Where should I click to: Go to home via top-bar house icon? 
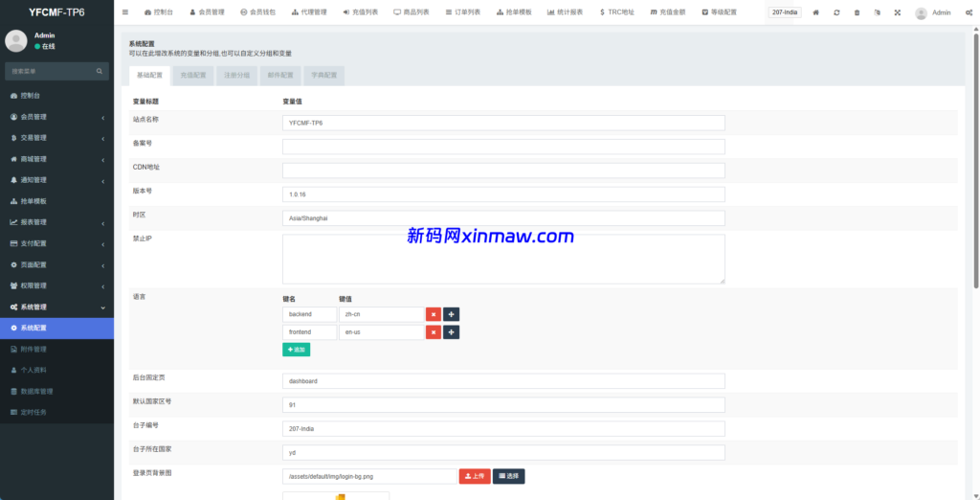pyautogui.click(x=815, y=12)
